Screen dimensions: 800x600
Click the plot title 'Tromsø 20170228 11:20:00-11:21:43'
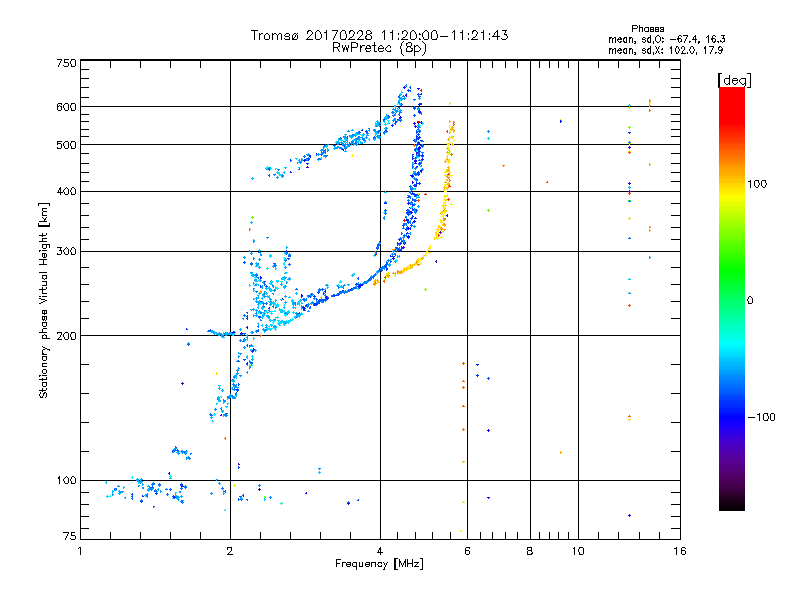click(379, 35)
